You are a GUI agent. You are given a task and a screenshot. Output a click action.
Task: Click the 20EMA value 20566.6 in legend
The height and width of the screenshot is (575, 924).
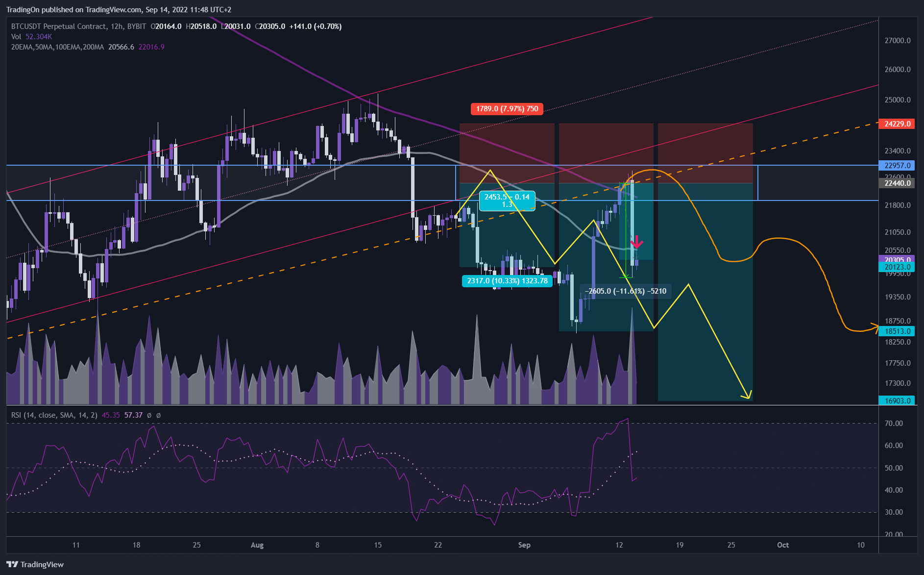tap(121, 47)
